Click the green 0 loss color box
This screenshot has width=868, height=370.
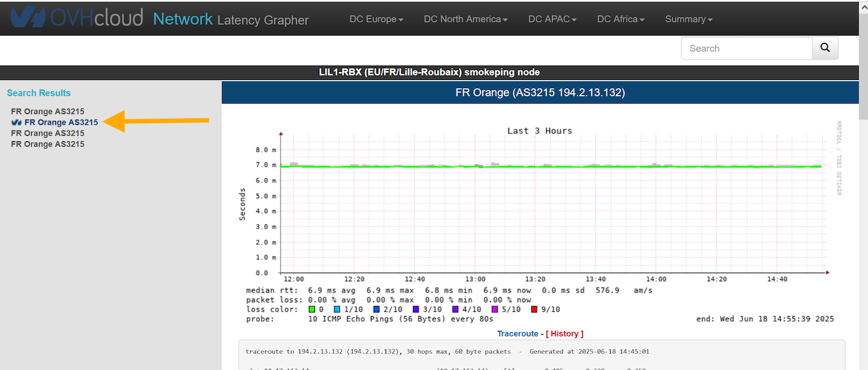(x=312, y=309)
